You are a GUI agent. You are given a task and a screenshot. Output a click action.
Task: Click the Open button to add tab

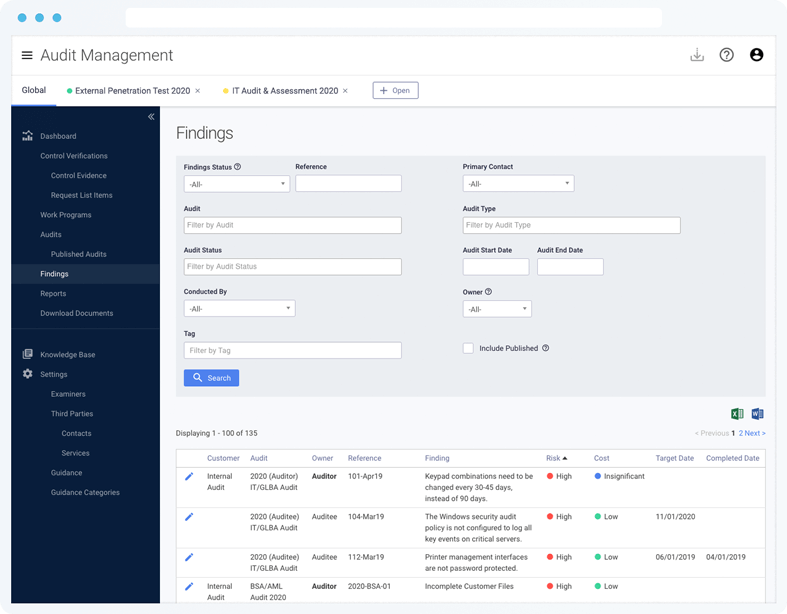[395, 90]
